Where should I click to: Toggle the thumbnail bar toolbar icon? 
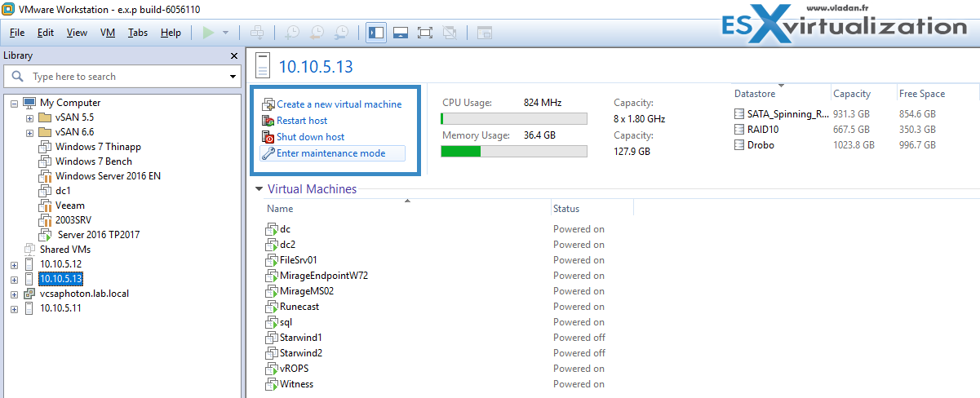pos(401,33)
